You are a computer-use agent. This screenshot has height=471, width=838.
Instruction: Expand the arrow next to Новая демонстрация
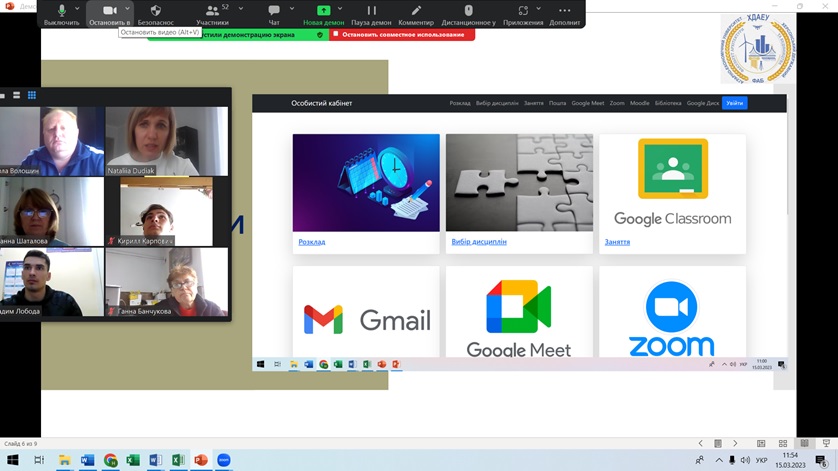[340, 9]
